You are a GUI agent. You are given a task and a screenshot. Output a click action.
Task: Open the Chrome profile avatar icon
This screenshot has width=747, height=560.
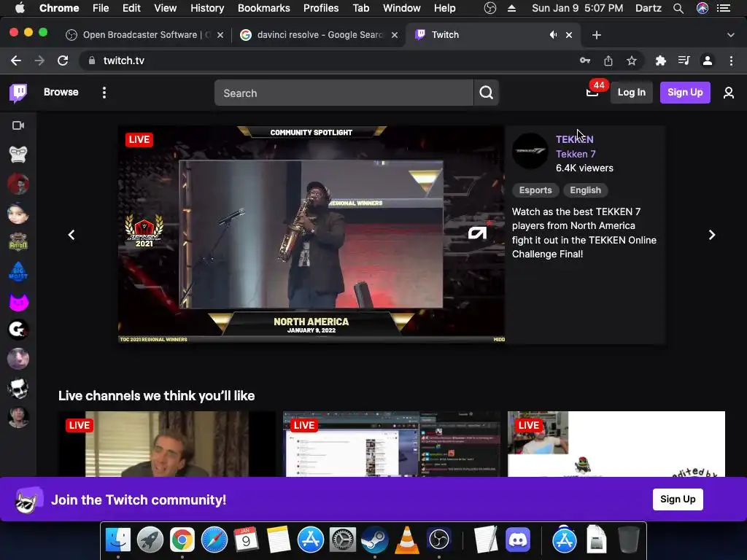click(708, 61)
